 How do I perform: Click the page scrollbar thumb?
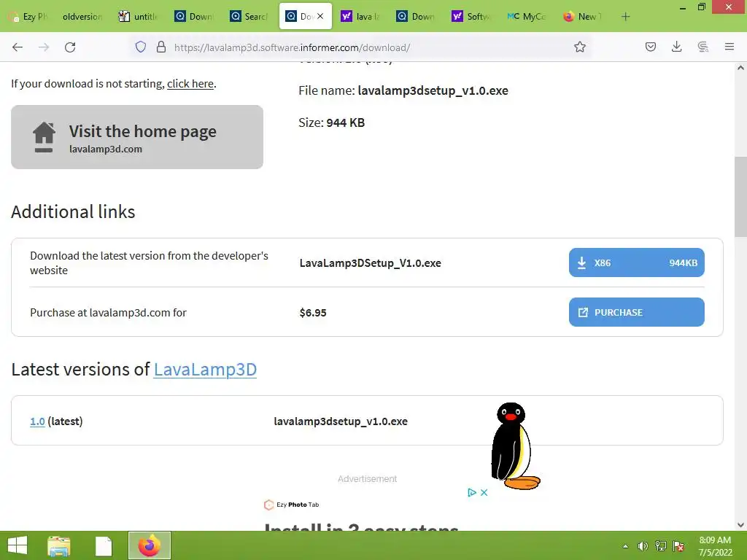point(740,197)
